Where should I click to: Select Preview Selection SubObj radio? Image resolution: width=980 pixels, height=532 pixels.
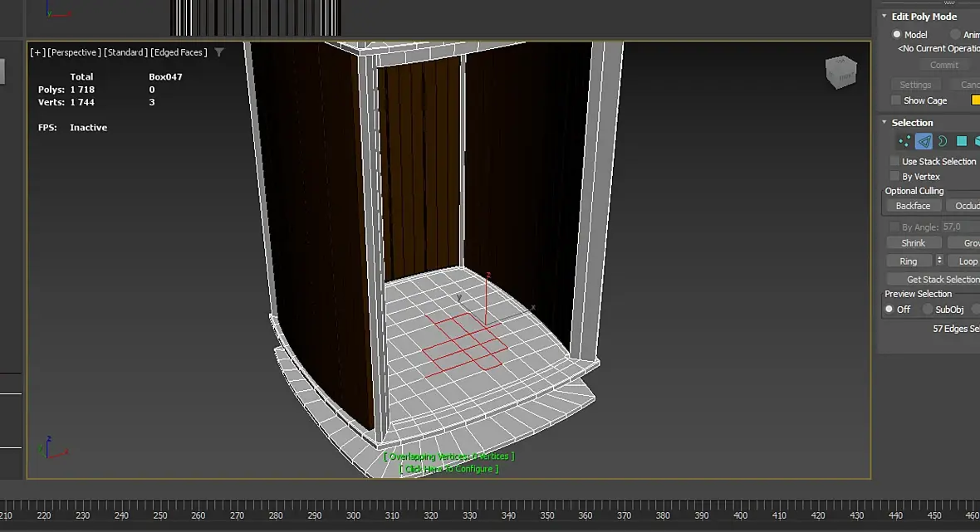pos(928,309)
